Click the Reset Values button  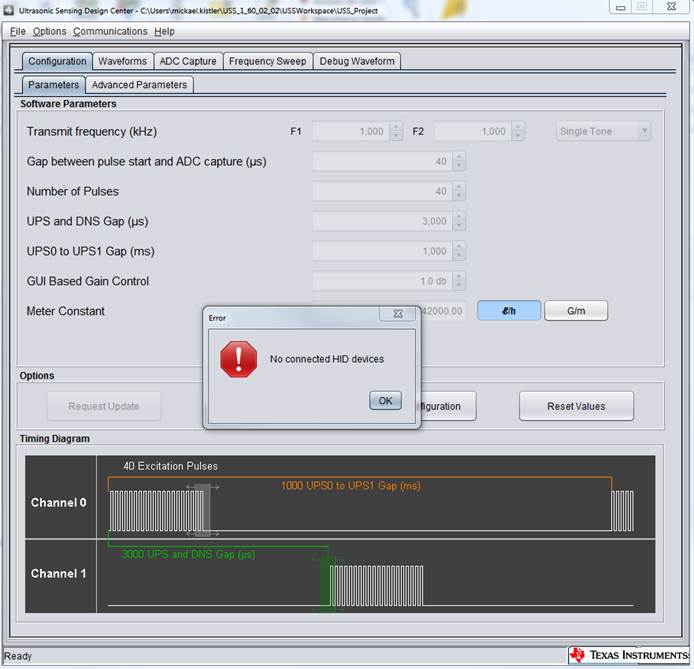click(576, 406)
